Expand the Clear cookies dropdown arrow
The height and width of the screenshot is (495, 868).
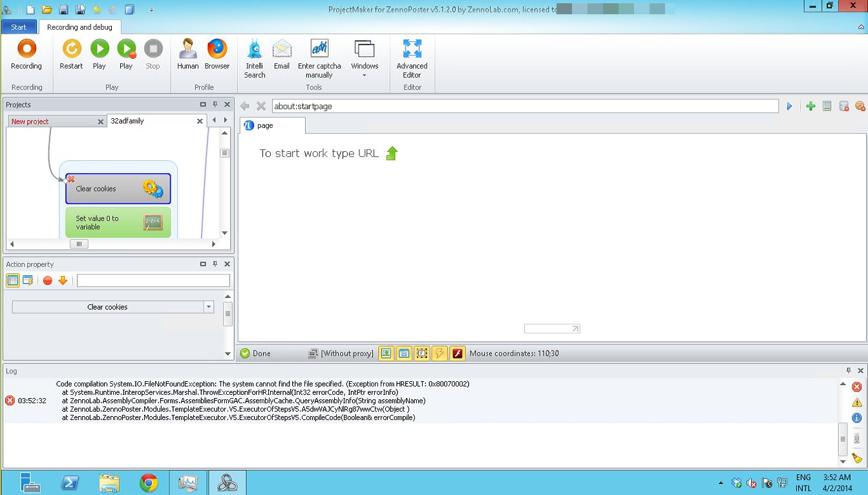coord(208,307)
